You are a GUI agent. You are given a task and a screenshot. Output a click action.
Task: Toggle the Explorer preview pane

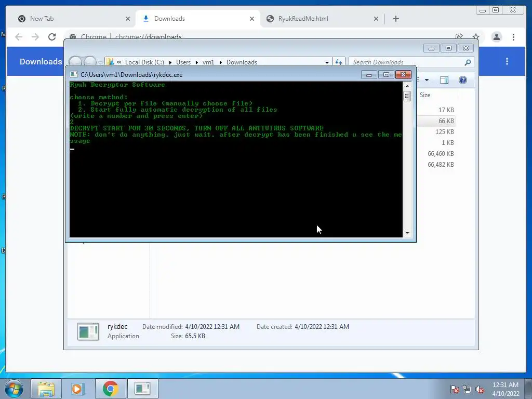point(444,80)
